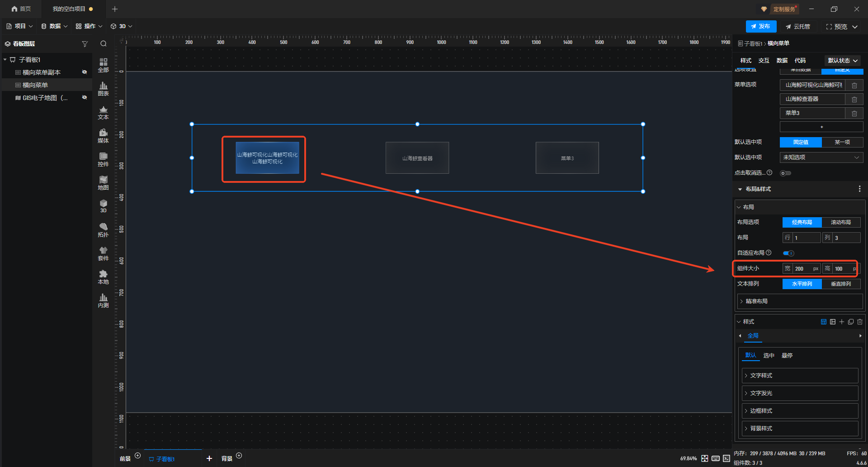
Task: Open the 图表 (chart) component category
Action: point(103,89)
